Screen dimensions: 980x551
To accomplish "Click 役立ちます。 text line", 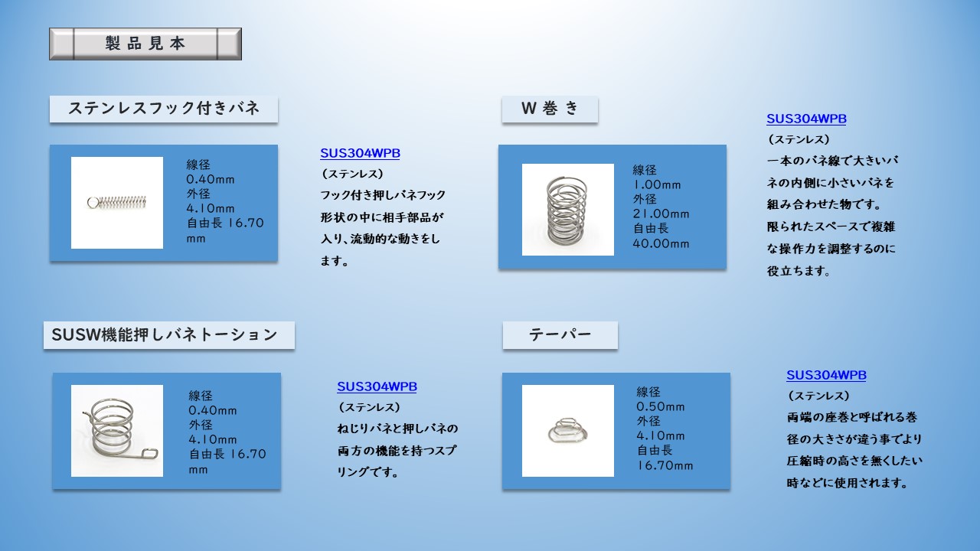I will coord(799,271).
